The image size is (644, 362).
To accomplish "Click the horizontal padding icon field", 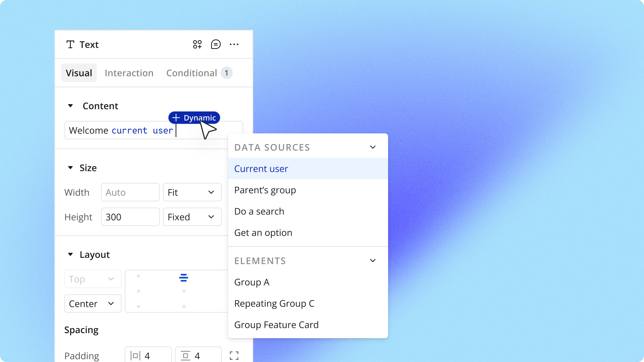I will 148,356.
